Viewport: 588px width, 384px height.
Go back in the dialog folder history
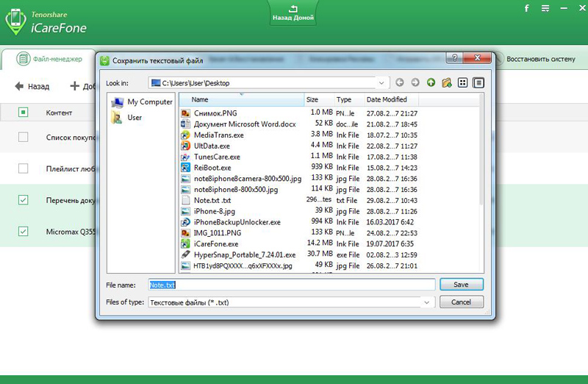400,82
